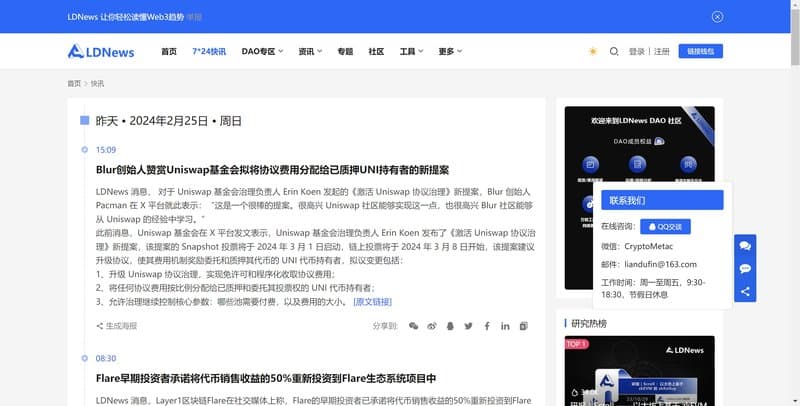Image resolution: width=800 pixels, height=406 pixels.
Task: Share article via QQ icon
Action: pyautogui.click(x=450, y=326)
